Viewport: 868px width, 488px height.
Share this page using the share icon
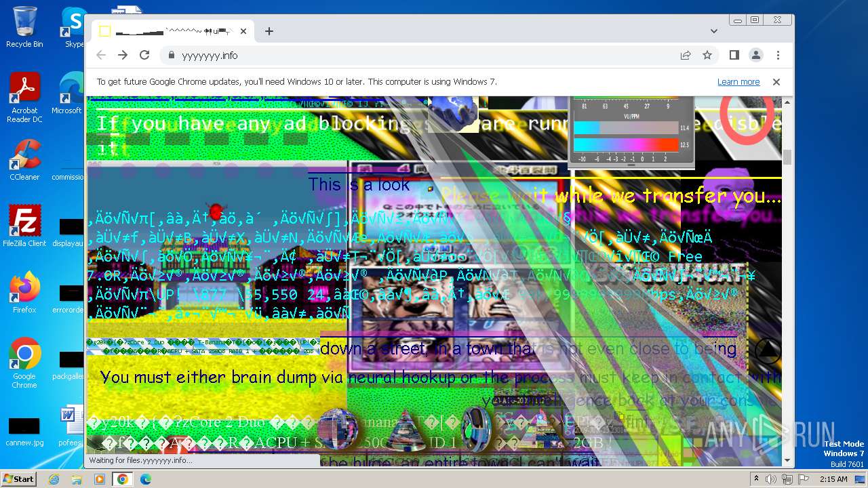pos(686,55)
